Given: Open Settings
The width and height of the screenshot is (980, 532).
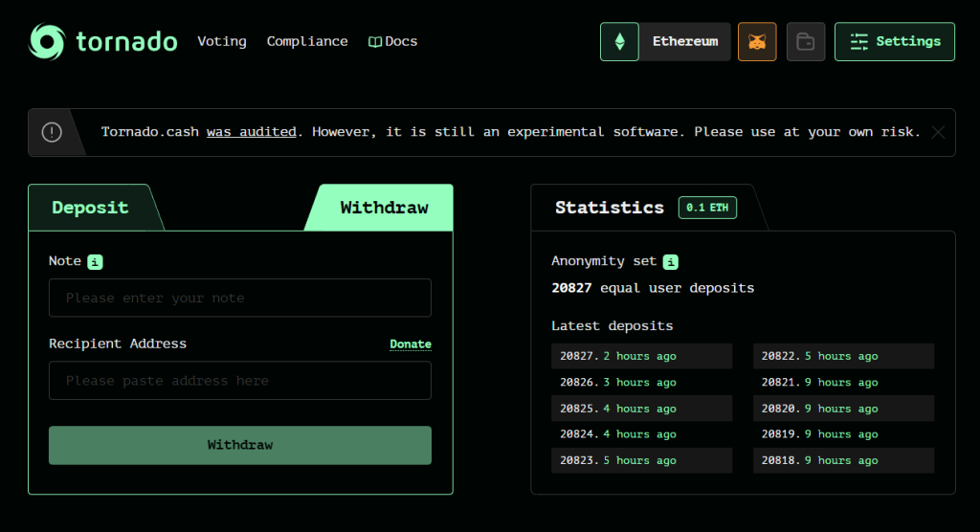Looking at the screenshot, I should (x=895, y=42).
